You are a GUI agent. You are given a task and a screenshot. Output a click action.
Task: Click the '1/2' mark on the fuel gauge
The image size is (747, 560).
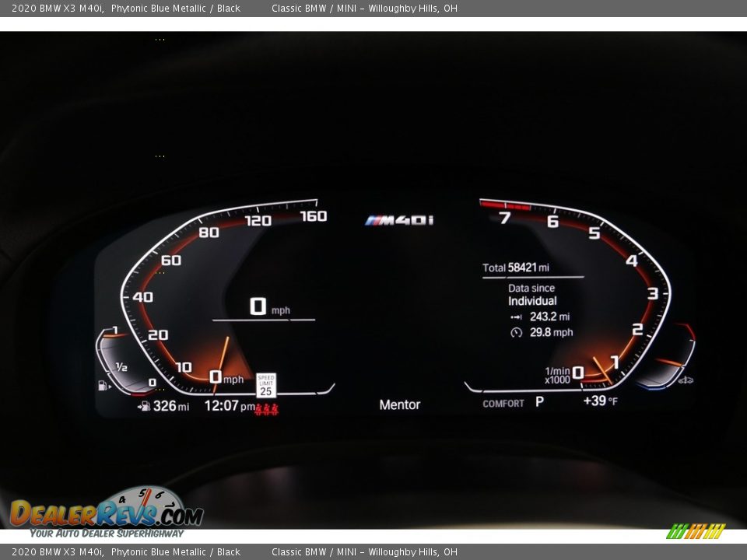pyautogui.click(x=121, y=366)
